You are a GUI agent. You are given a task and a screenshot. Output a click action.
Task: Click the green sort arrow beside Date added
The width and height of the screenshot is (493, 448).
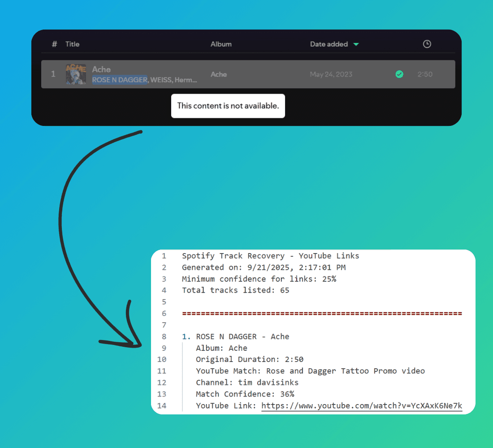coord(356,44)
